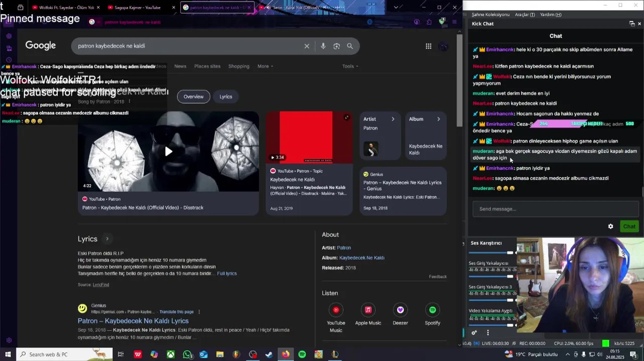Select the News search filter

click(180, 66)
